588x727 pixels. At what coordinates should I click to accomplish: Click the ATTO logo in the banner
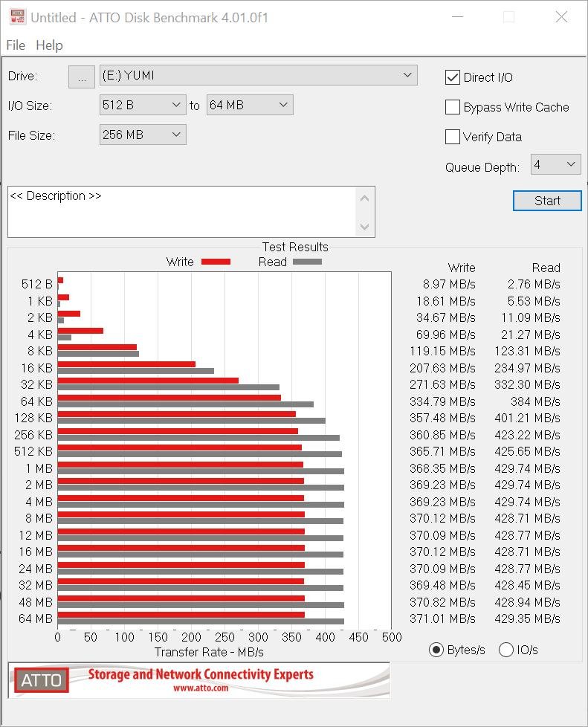[42, 680]
